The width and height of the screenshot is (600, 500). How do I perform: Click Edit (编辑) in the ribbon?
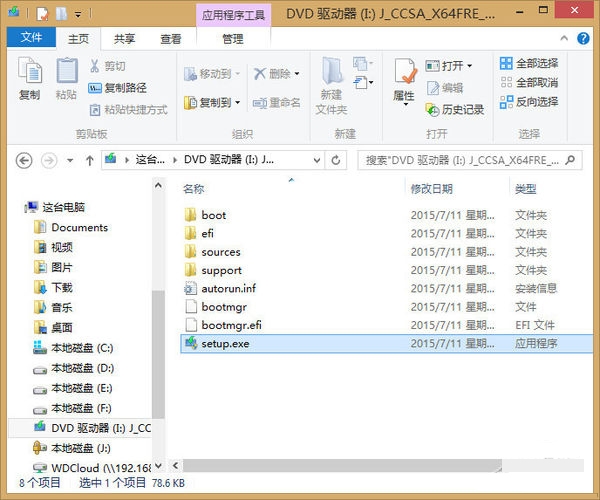(445, 88)
